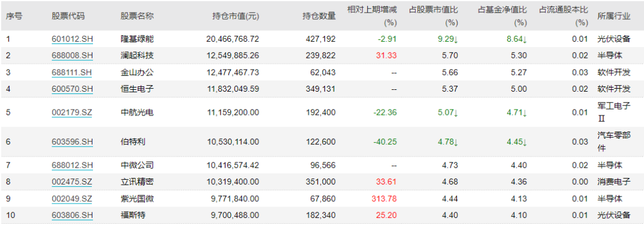Click the 占股票市值比 column header
Image resolution: width=644 pixels, height=225 pixels.
pyautogui.click(x=434, y=15)
